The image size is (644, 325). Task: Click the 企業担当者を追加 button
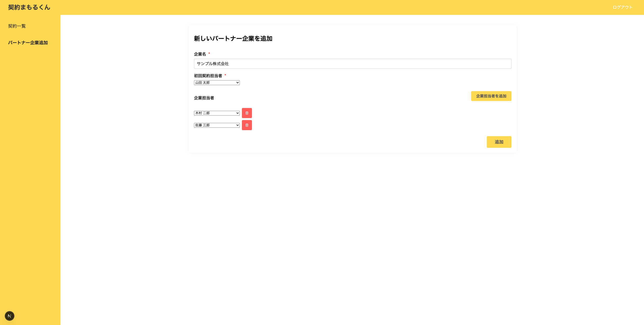coord(491,96)
